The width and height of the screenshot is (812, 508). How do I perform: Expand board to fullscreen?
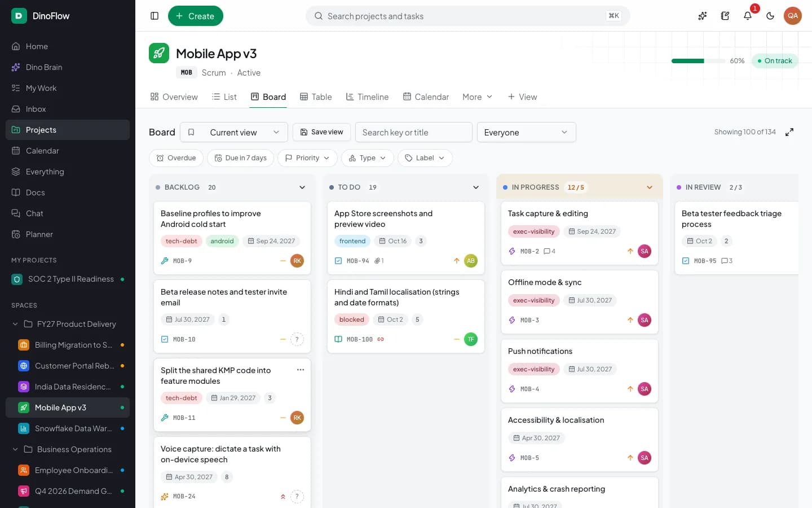pyautogui.click(x=789, y=132)
